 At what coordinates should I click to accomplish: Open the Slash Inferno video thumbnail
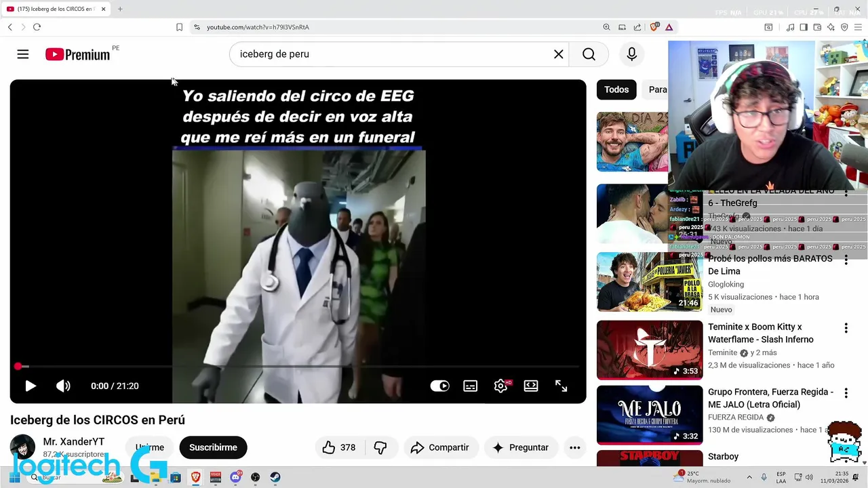point(650,350)
